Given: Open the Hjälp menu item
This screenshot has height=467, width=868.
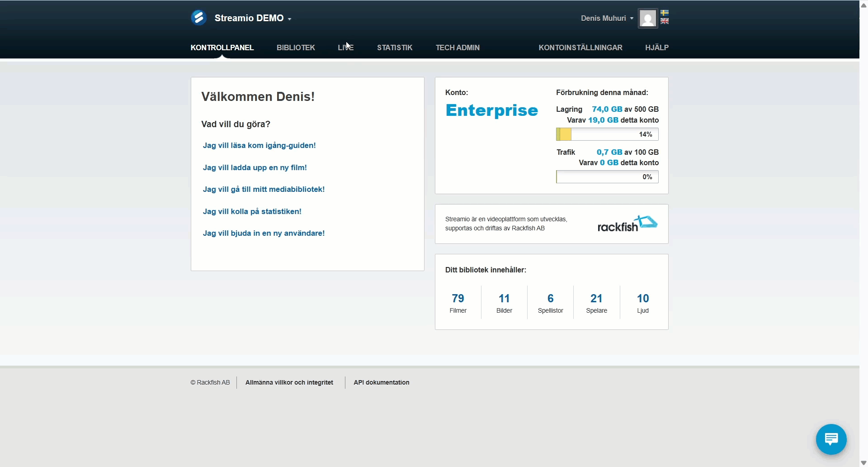Looking at the screenshot, I should [657, 48].
